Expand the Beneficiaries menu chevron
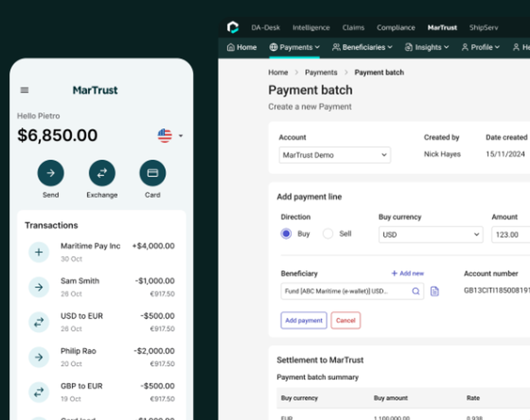Image resolution: width=530 pixels, height=420 pixels. [x=390, y=47]
